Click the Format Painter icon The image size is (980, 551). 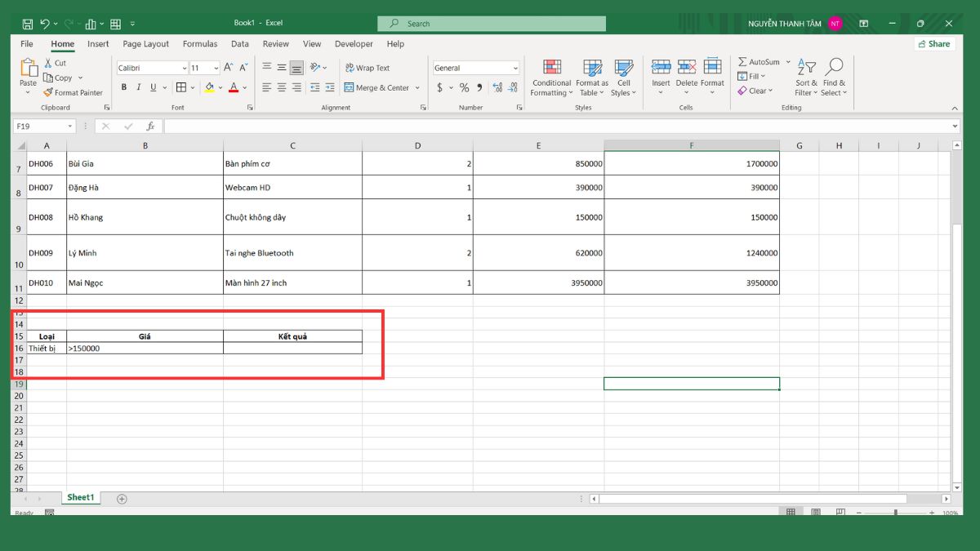pos(49,92)
